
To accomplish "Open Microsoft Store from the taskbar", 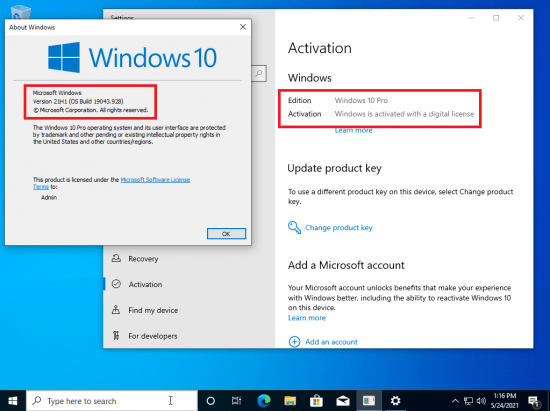I will 316,400.
